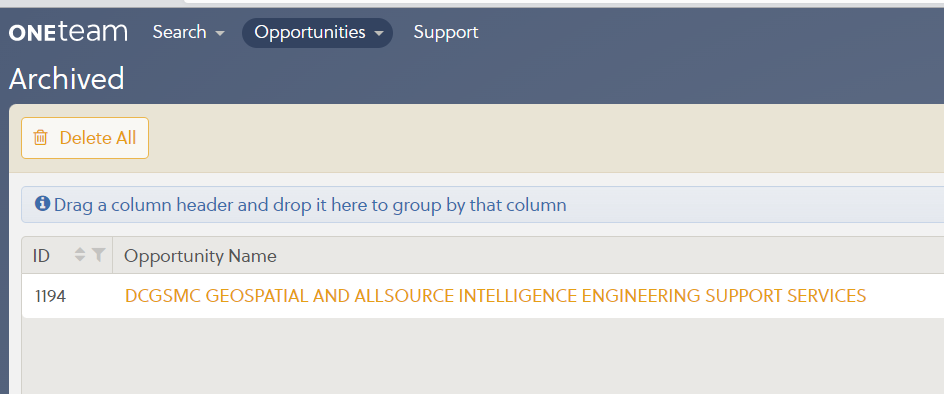Viewport: 944px width, 394px height.
Task: Click the empty grid area below row 1194
Action: 483,355
